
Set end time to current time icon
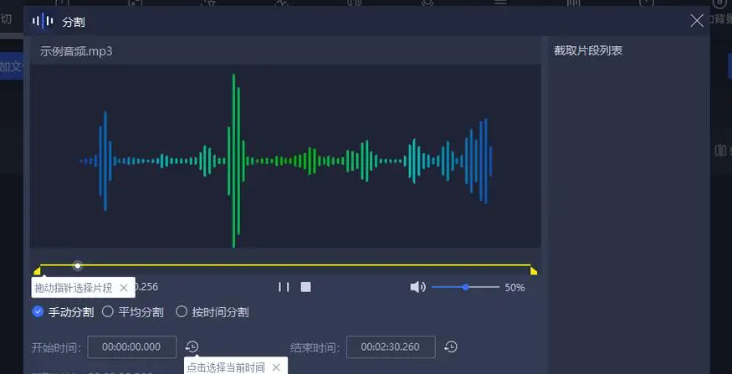pyautogui.click(x=450, y=347)
